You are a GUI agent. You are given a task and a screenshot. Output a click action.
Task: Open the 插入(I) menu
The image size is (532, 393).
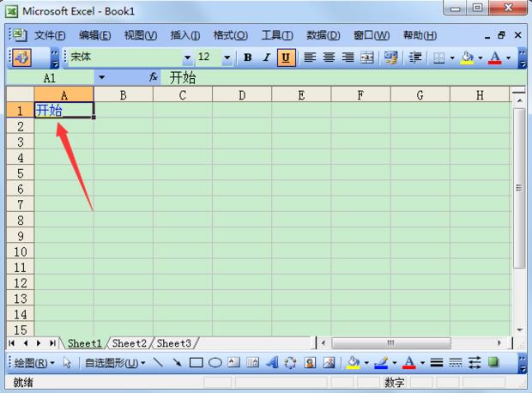pyautogui.click(x=184, y=35)
